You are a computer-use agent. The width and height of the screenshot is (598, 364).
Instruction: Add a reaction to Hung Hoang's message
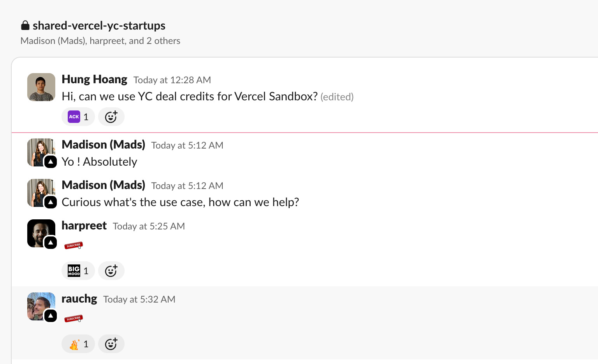111,117
